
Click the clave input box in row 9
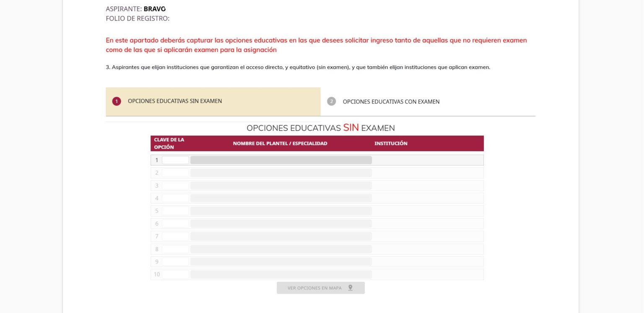176,261
